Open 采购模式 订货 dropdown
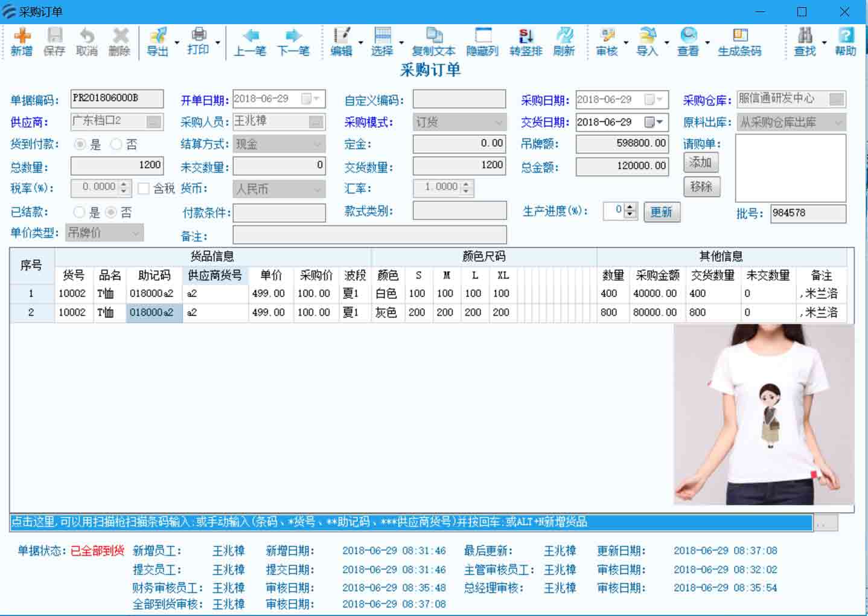Viewport: 868px width, 616px height. click(x=459, y=122)
